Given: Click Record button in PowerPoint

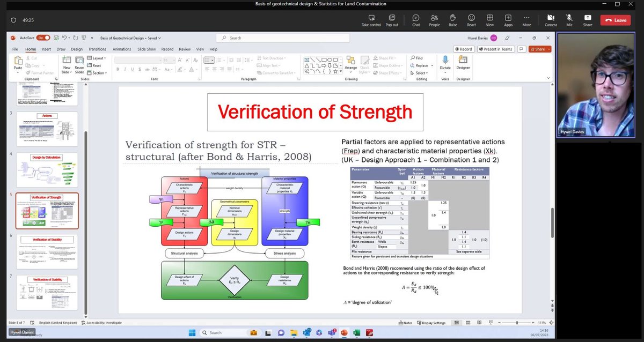Looking at the screenshot, I should tap(463, 49).
